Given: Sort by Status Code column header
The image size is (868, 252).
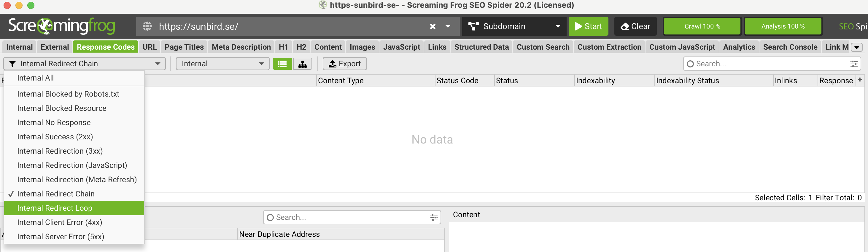Looking at the screenshot, I should (464, 81).
